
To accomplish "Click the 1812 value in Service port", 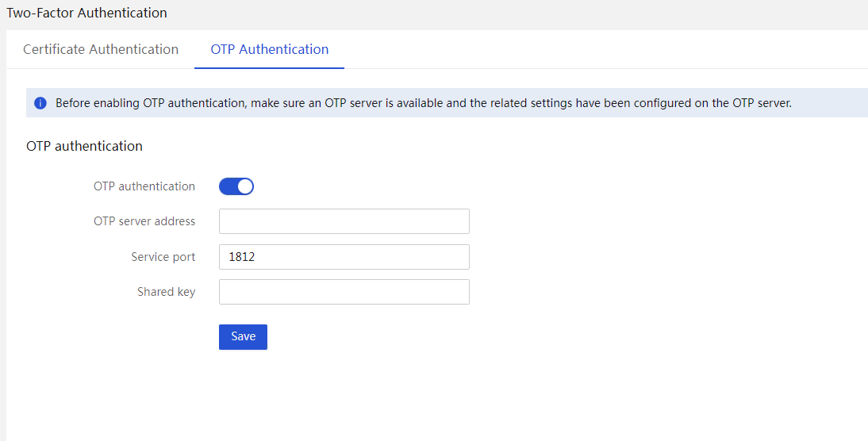I will pyautogui.click(x=241, y=257).
